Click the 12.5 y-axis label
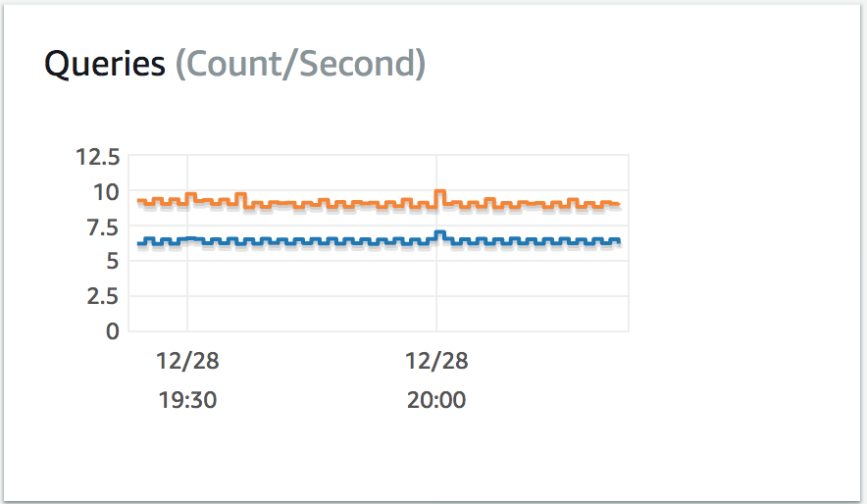Image resolution: width=867 pixels, height=504 pixels. (x=98, y=157)
